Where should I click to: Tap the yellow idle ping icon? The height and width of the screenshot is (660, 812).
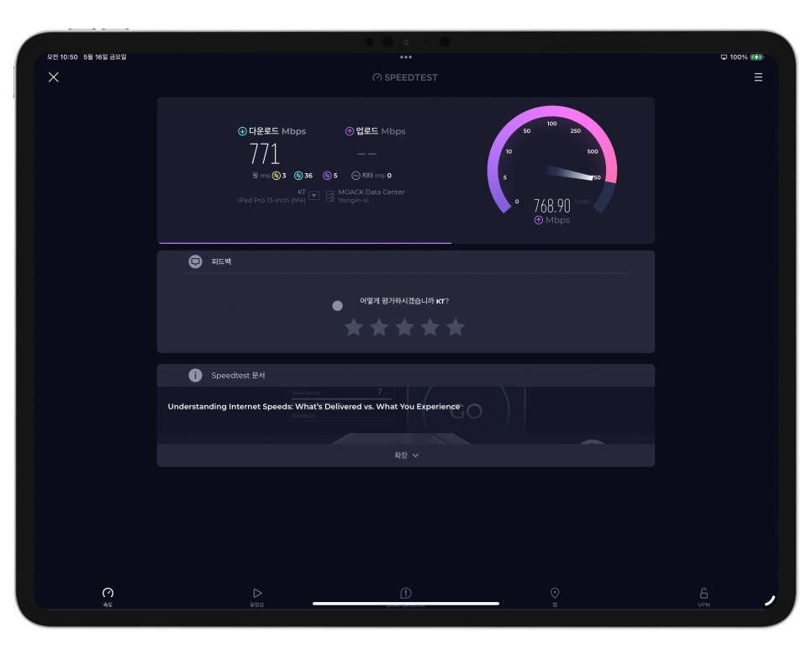(x=277, y=176)
